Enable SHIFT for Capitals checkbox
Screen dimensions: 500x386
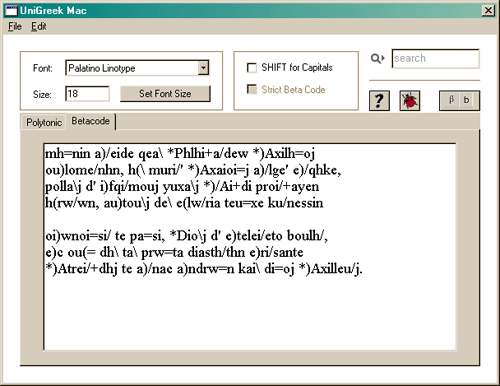tap(252, 68)
